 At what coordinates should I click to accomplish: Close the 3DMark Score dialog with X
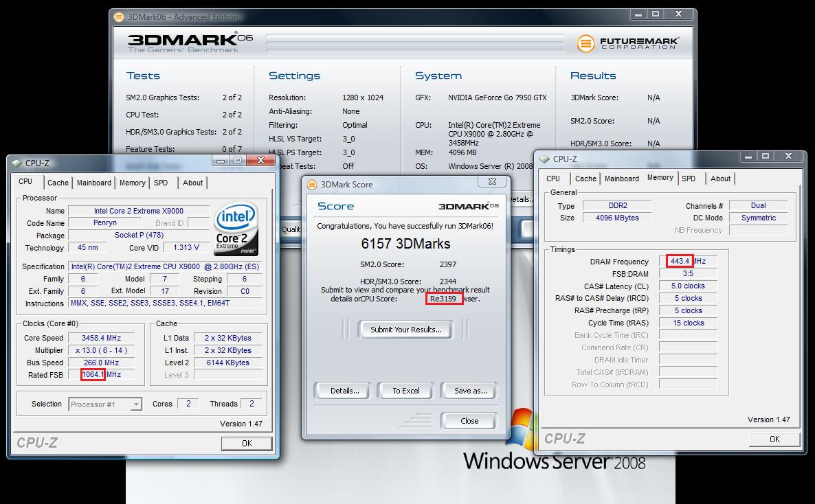coord(492,181)
